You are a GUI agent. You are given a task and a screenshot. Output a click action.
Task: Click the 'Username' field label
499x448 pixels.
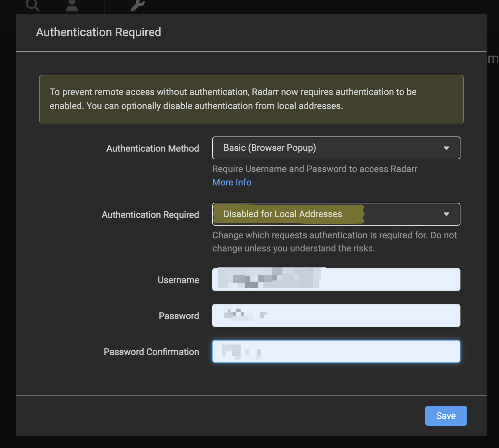click(178, 280)
